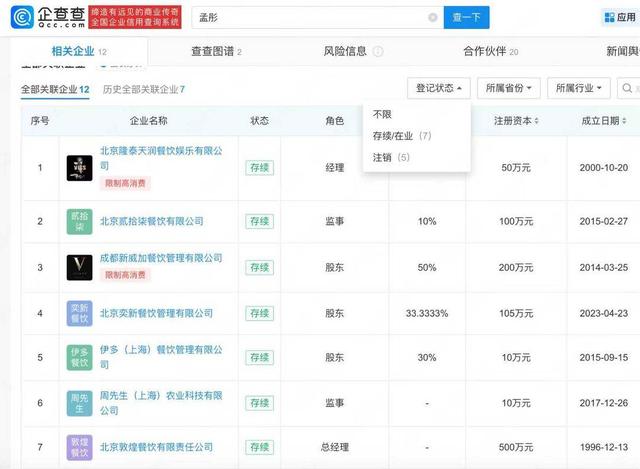
Task: Click the 贰拾柒 green company logo
Action: (80, 221)
